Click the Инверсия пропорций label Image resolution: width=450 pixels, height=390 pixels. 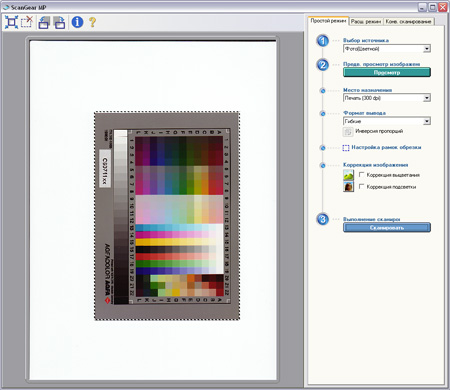click(x=379, y=131)
